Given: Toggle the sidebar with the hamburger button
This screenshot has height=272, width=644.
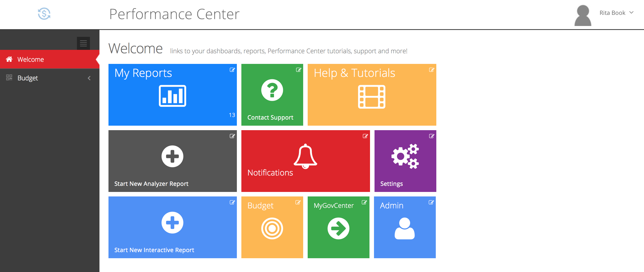Looking at the screenshot, I should tap(83, 43).
